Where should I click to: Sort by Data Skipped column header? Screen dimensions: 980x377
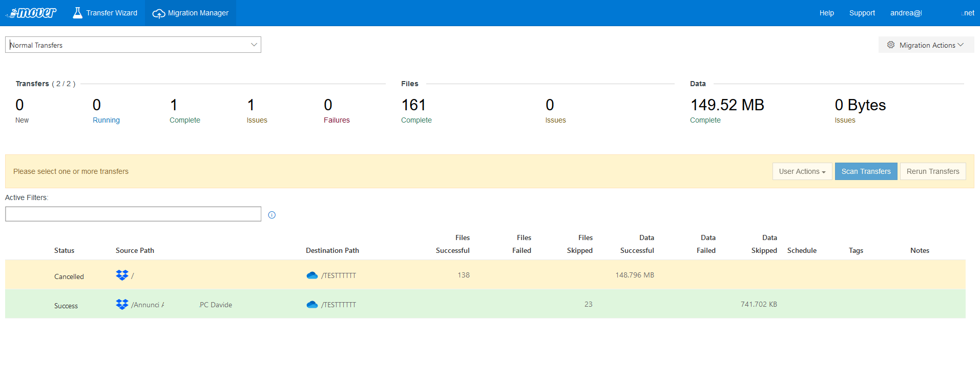click(x=764, y=244)
